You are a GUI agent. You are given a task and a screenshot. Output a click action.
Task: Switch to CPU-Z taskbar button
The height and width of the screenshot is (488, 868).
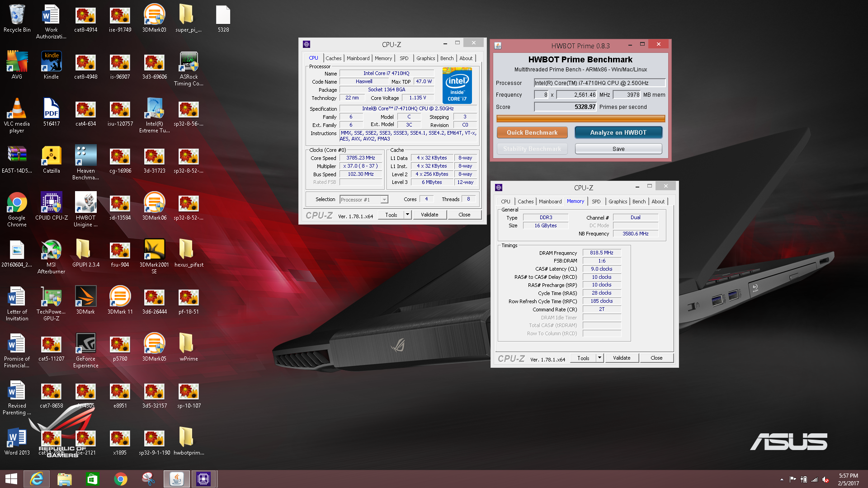coord(203,479)
